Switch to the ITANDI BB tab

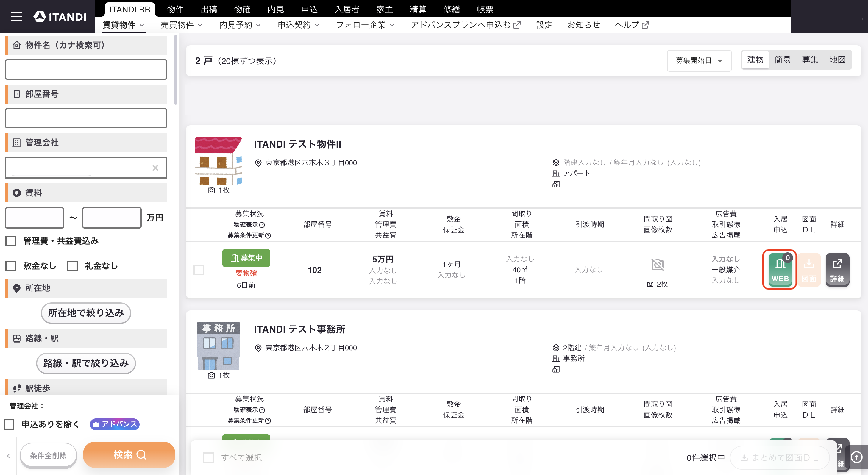tap(130, 9)
